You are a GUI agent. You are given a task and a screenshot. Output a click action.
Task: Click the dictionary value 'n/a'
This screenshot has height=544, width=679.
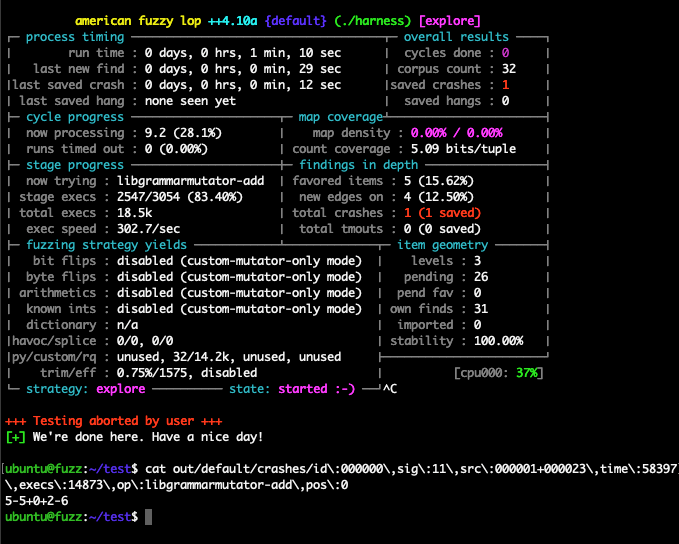127,325
